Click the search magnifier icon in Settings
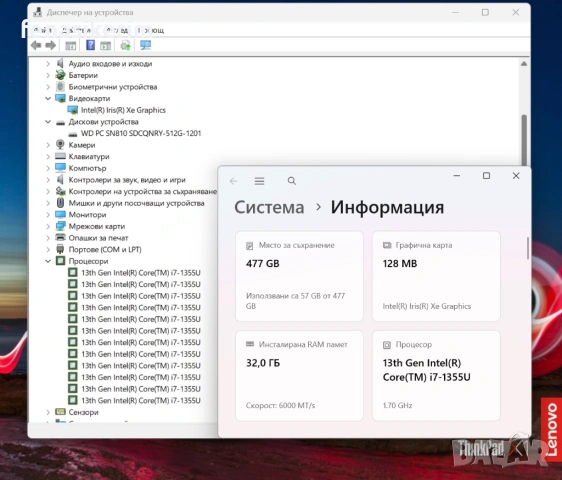The width and height of the screenshot is (562, 480). 292,181
